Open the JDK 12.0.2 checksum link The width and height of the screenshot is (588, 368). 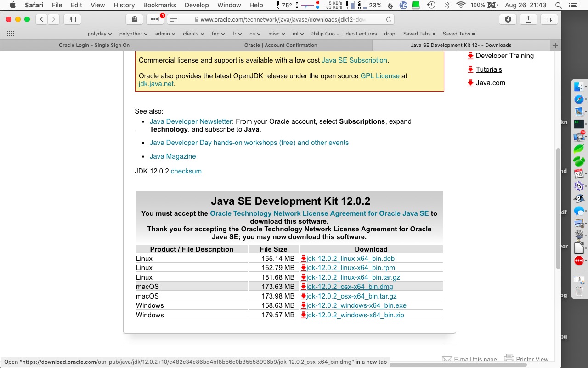pyautogui.click(x=186, y=171)
